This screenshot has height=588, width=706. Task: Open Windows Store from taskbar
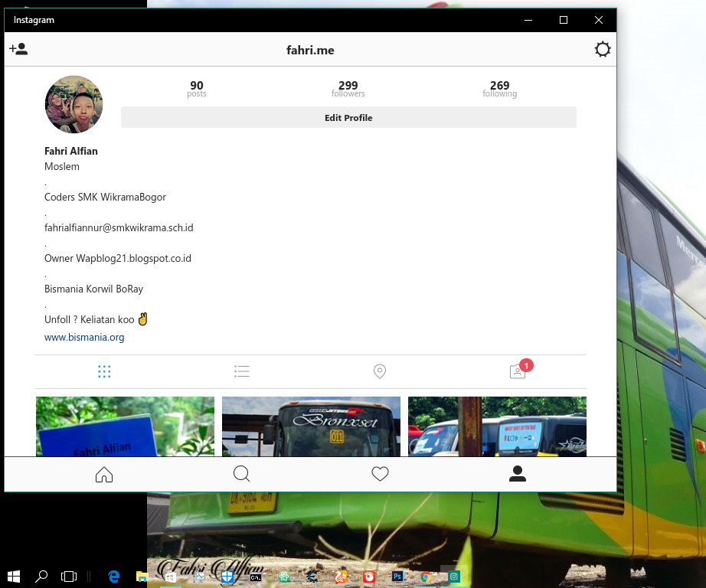tap(170, 577)
